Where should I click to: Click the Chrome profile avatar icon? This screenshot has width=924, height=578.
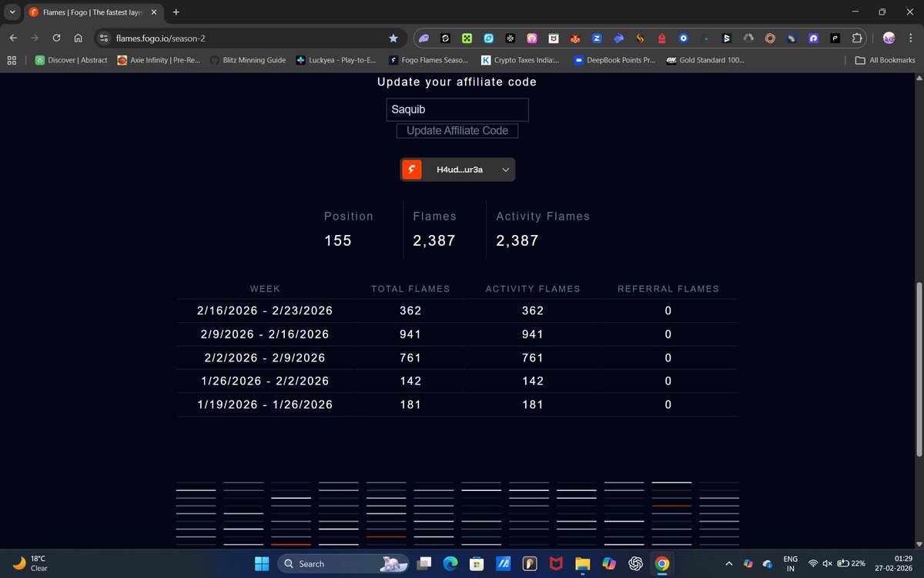coord(889,37)
